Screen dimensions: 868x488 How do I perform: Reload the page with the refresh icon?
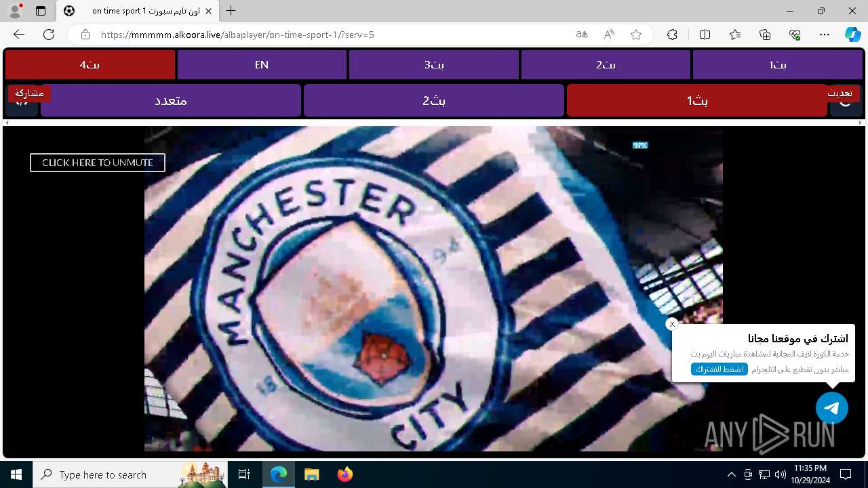(x=49, y=35)
